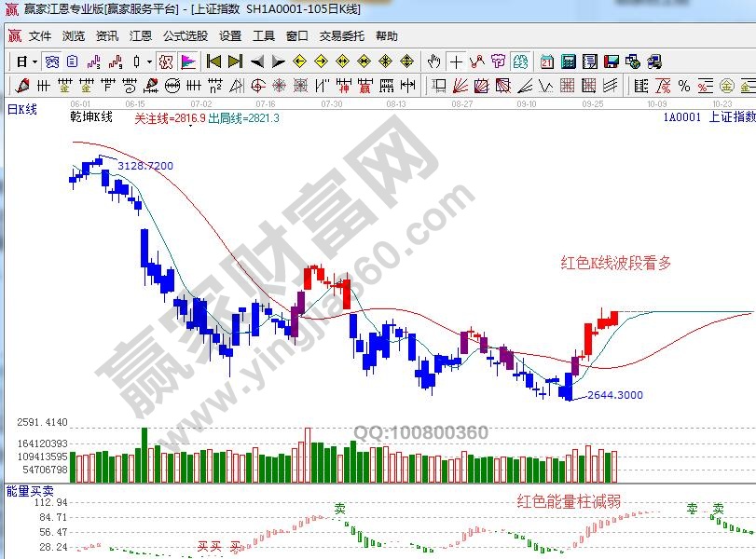Expand the 日 period dropdown arrow
The image size is (756, 559).
pos(34,62)
